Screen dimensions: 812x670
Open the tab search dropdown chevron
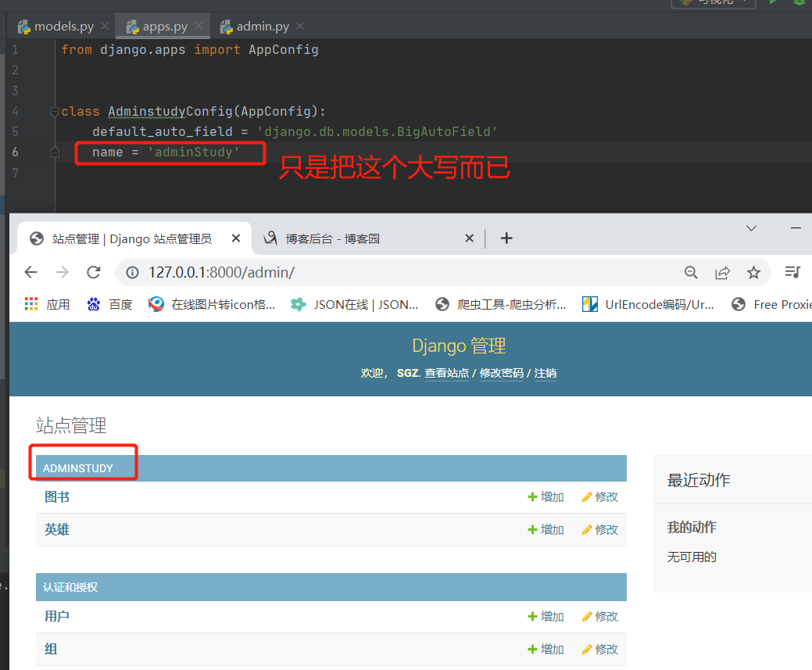751,228
